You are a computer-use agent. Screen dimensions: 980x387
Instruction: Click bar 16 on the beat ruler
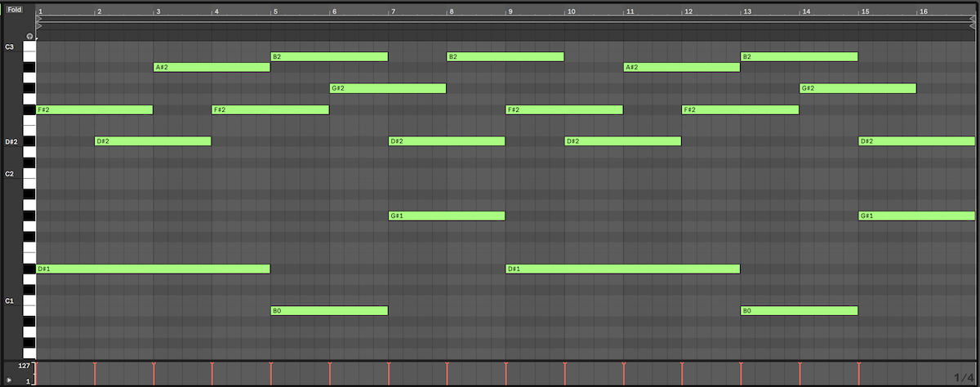click(923, 11)
